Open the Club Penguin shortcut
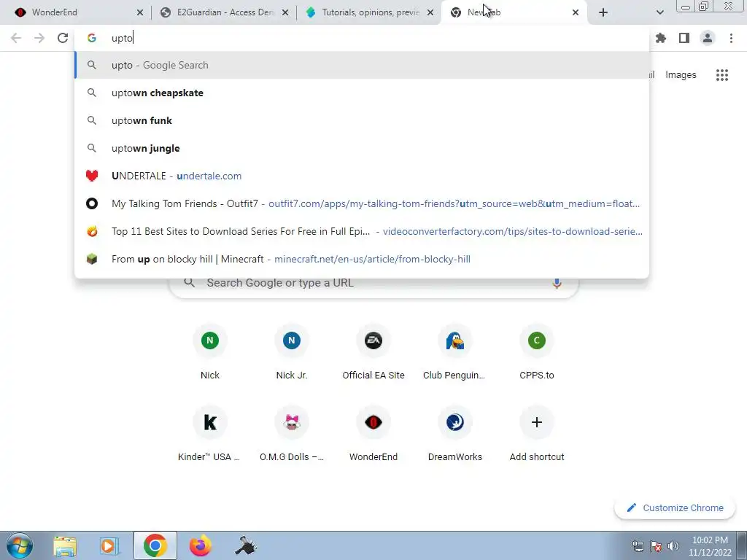This screenshot has width=747, height=560. click(x=455, y=353)
